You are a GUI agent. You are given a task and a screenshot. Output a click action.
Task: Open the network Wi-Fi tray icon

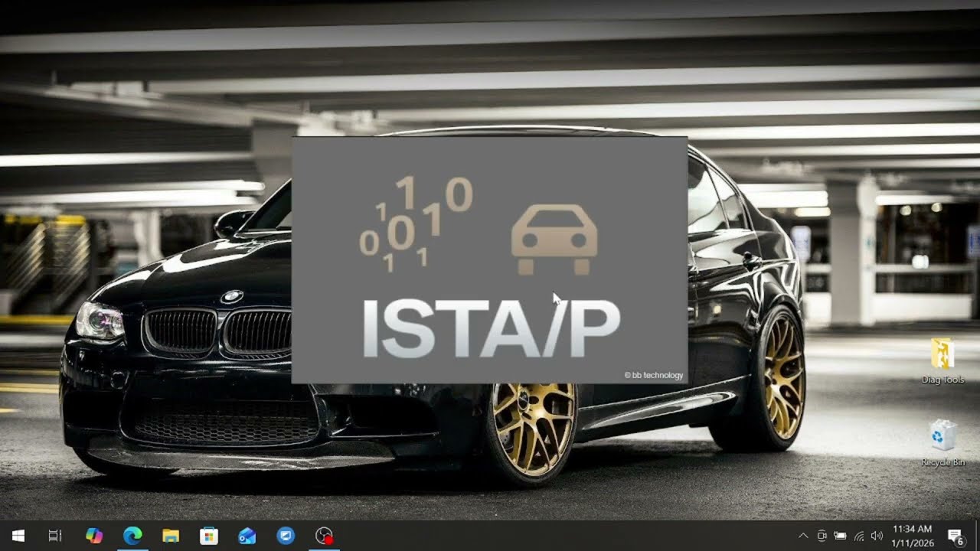click(x=858, y=536)
